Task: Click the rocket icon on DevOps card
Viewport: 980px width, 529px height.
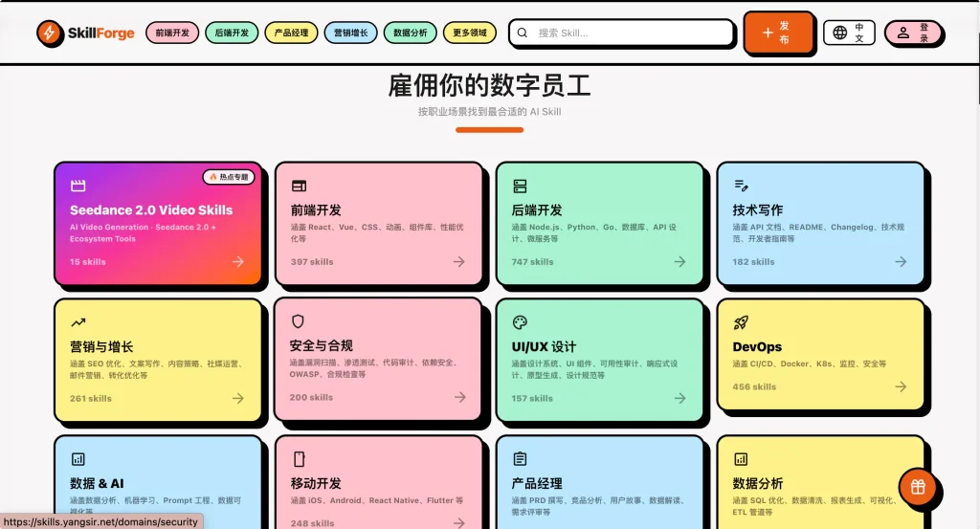Action: tap(741, 323)
